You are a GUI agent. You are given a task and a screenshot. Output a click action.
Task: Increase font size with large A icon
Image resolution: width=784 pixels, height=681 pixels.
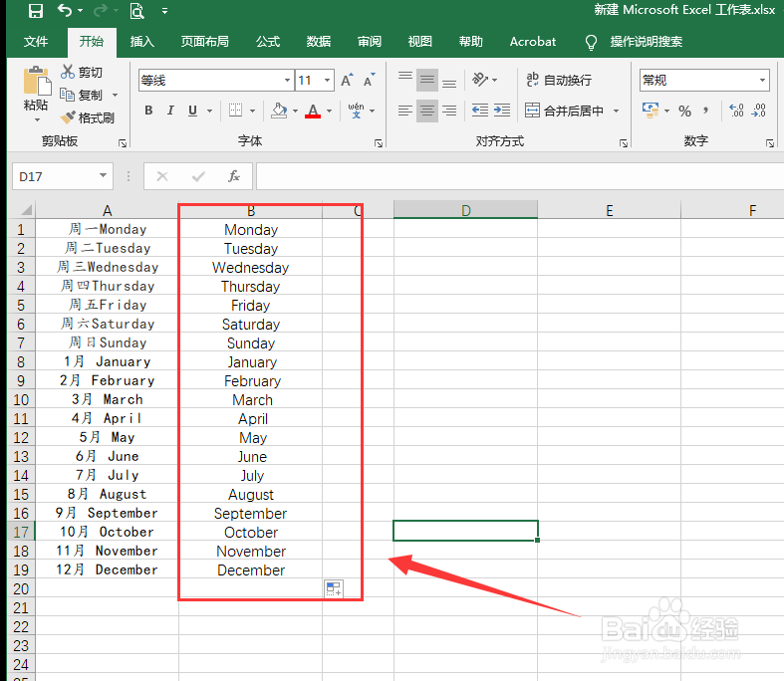(x=347, y=80)
